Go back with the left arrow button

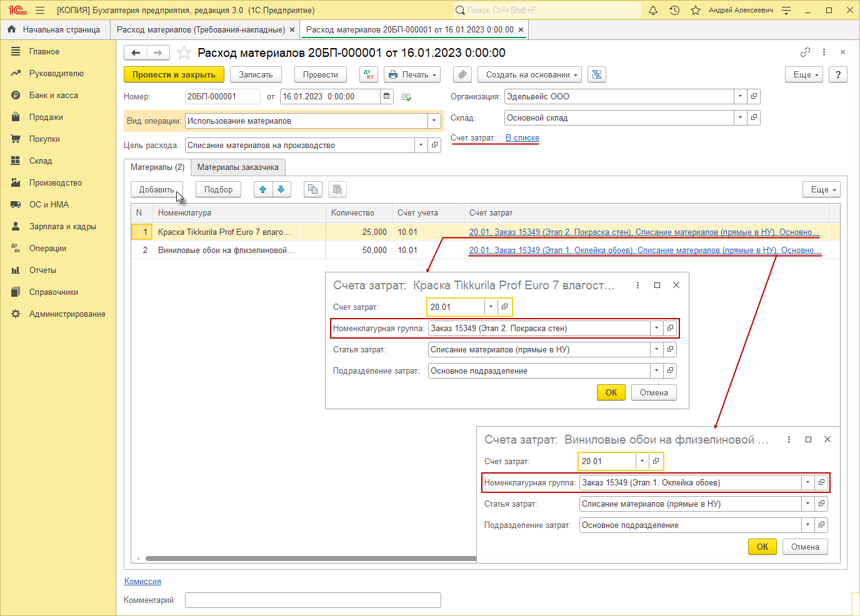136,52
